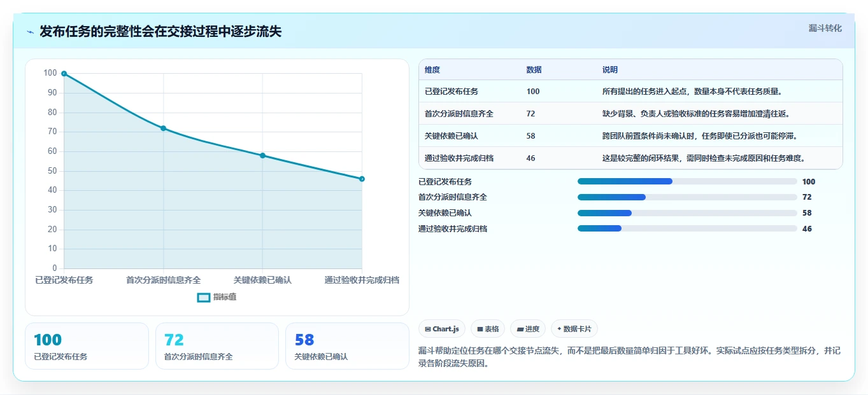
Task: Click the 首次分派时信息齐全 cell in the table
Action: tap(459, 114)
